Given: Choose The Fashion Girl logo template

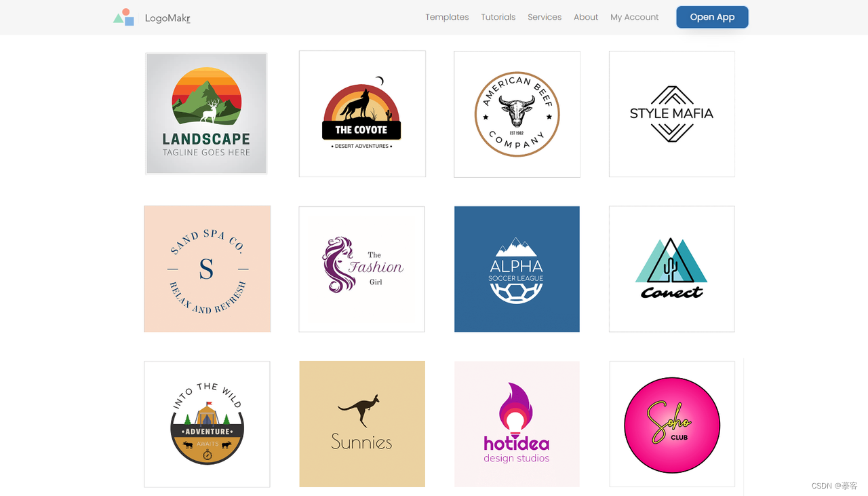Looking at the screenshot, I should pos(361,269).
